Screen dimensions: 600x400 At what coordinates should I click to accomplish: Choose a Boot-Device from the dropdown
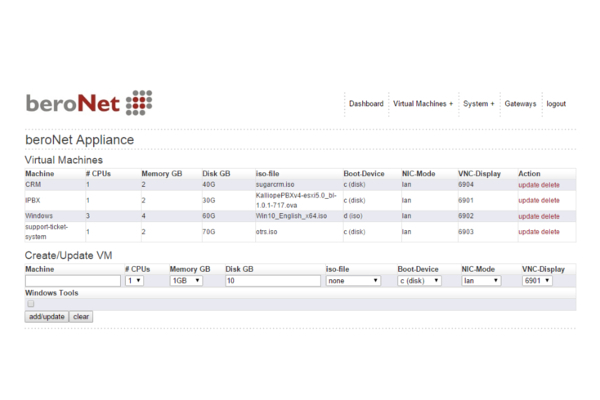coord(424,281)
